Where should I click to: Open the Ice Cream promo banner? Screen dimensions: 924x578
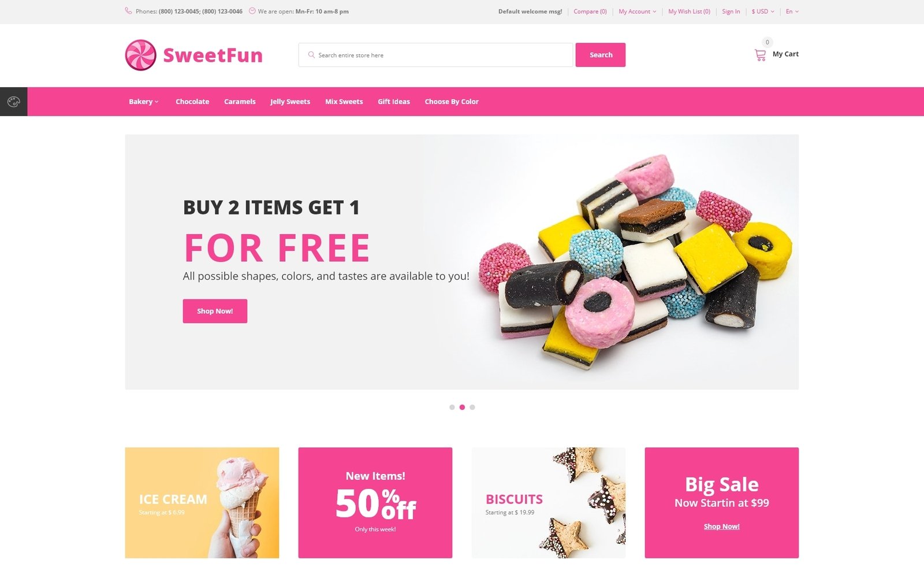[x=202, y=503]
